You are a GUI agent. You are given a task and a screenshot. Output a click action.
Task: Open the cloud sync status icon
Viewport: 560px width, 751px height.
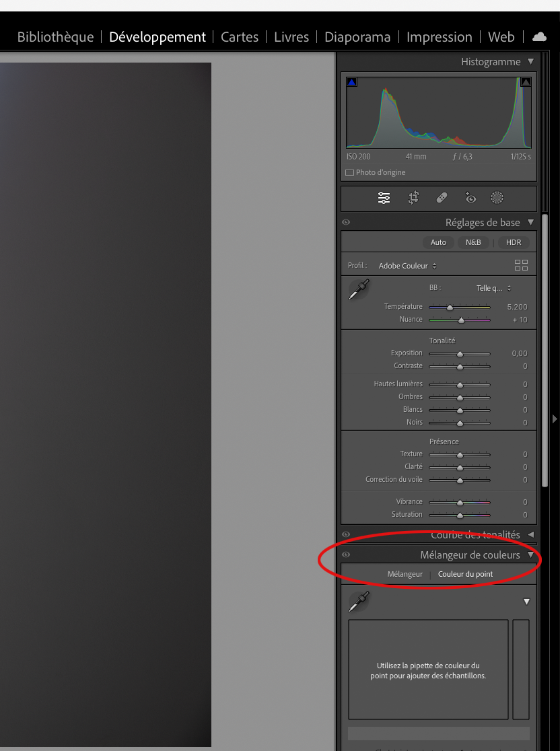(x=539, y=37)
